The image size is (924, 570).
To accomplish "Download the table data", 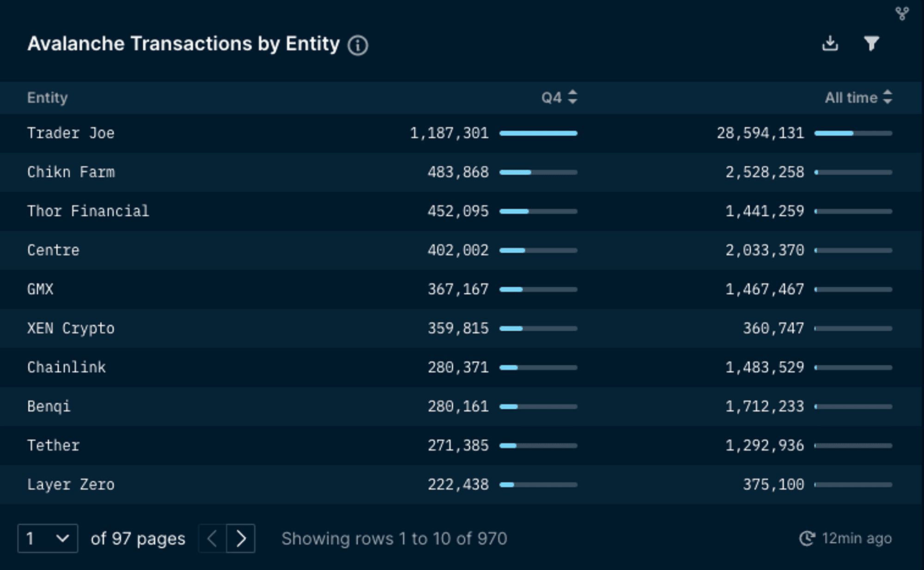I will point(830,43).
